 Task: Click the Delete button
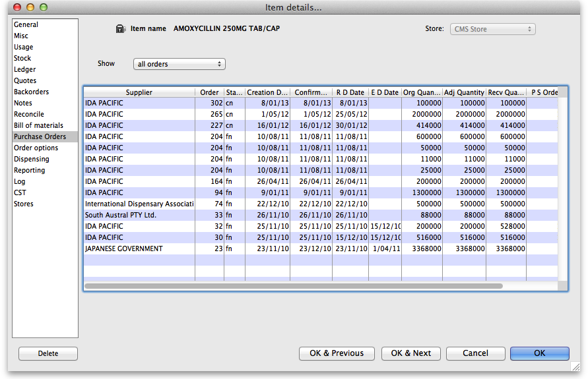[48, 353]
